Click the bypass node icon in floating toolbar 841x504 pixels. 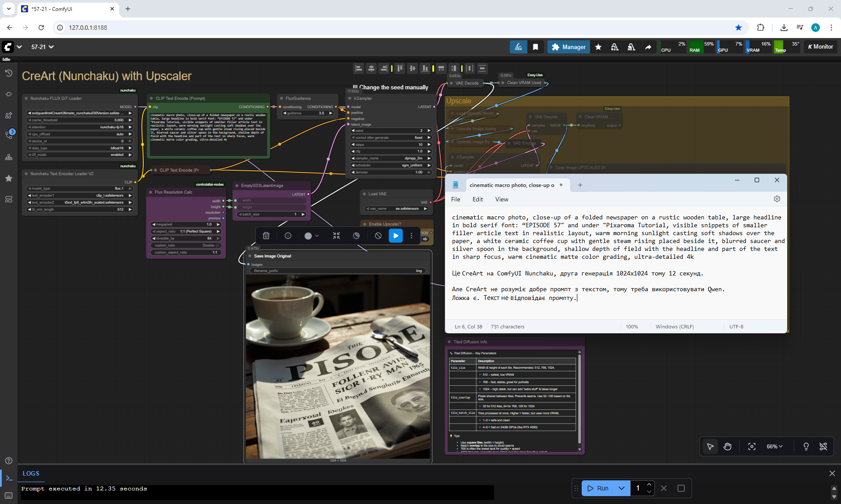click(378, 236)
